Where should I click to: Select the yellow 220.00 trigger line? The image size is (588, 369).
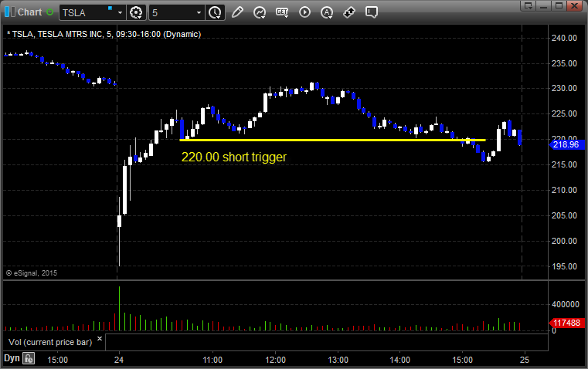332,140
